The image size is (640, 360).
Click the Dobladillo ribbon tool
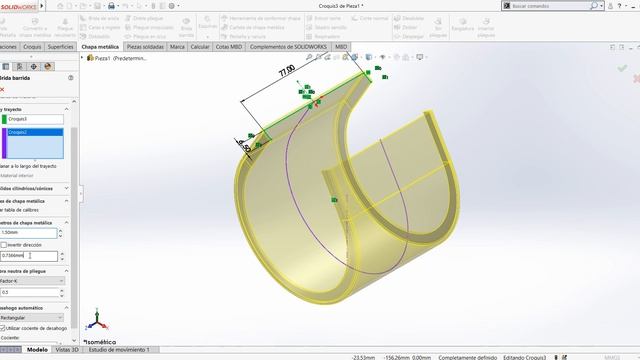coord(95,36)
